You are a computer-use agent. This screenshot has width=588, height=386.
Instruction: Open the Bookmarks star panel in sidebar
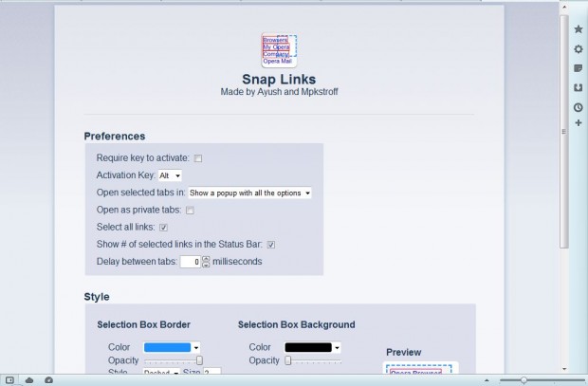pos(579,28)
